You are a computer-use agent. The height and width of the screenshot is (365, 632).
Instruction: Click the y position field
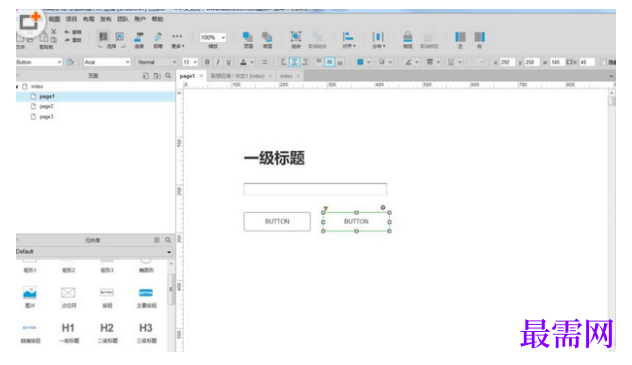coord(532,62)
